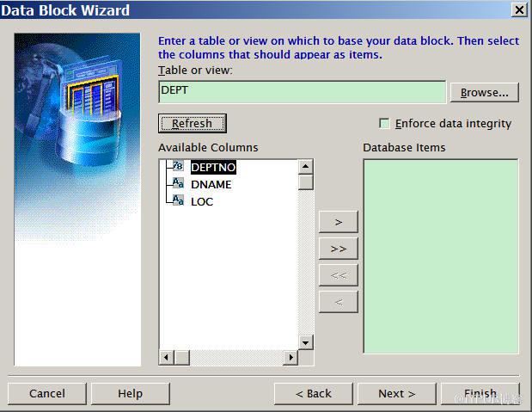The width and height of the screenshot is (532, 412).
Task: Select the LOC column
Action: 202,202
